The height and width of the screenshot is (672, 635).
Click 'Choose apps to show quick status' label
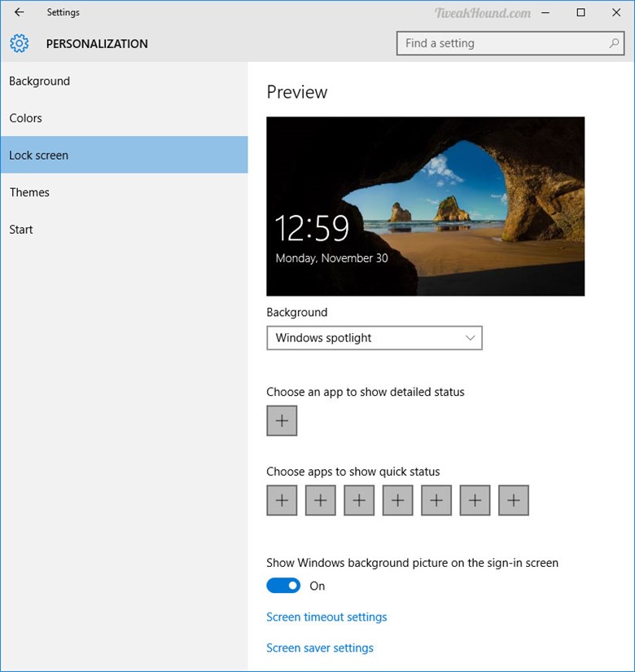[x=353, y=472]
